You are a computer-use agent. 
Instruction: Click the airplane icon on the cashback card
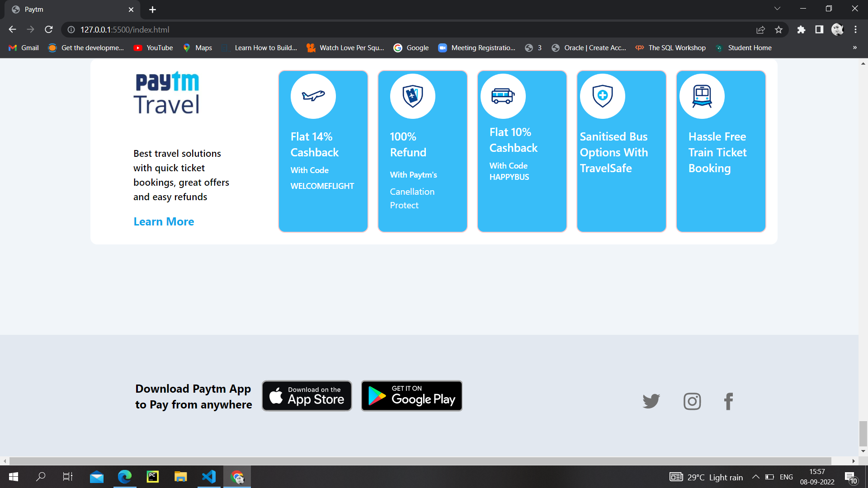(313, 96)
